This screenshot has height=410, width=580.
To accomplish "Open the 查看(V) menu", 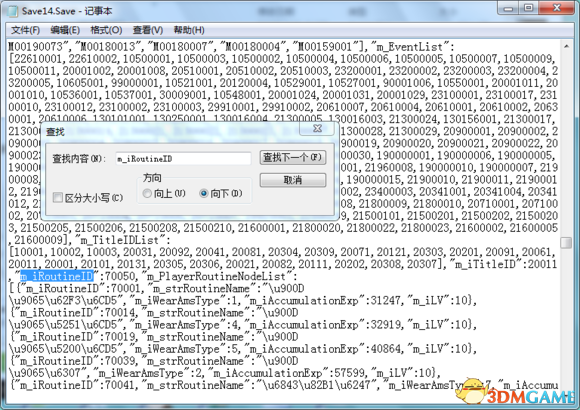I will coord(148,30).
